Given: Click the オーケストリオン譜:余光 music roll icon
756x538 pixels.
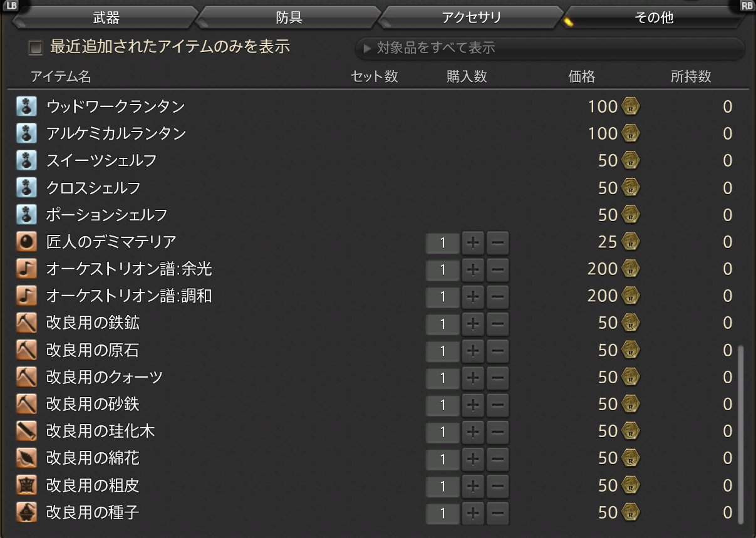Looking at the screenshot, I should [x=25, y=269].
